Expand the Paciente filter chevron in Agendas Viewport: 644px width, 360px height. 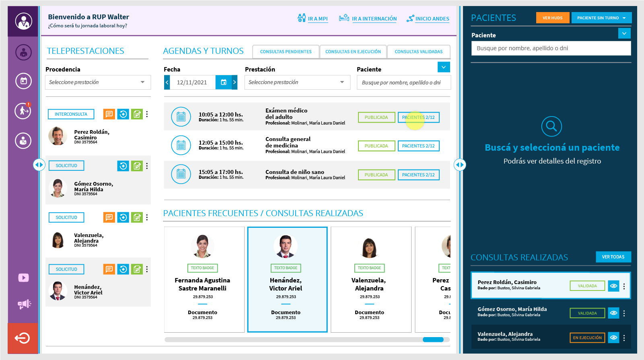point(444,67)
